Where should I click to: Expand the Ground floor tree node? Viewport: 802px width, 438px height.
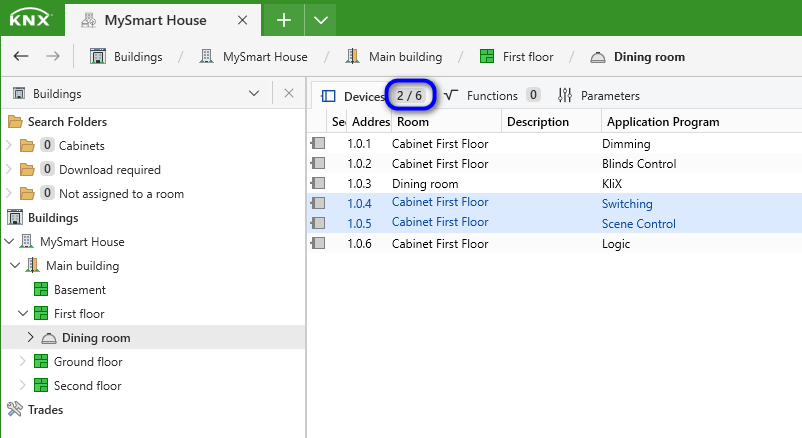click(23, 361)
